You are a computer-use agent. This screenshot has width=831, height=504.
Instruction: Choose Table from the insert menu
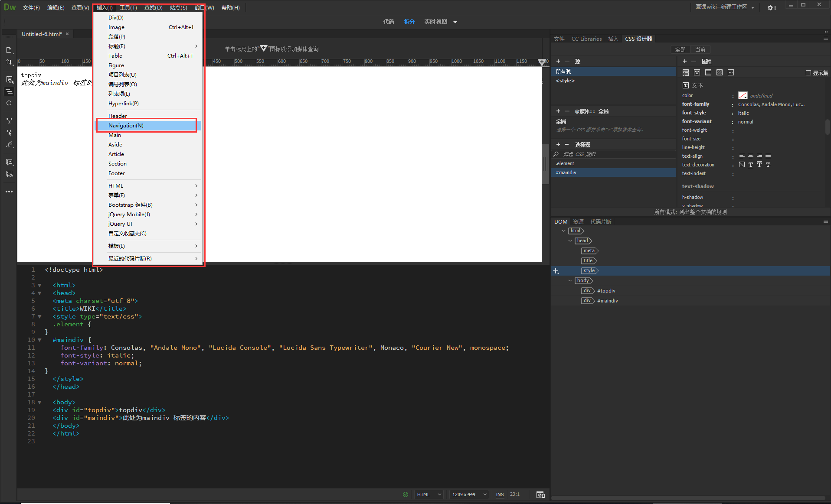coord(148,56)
